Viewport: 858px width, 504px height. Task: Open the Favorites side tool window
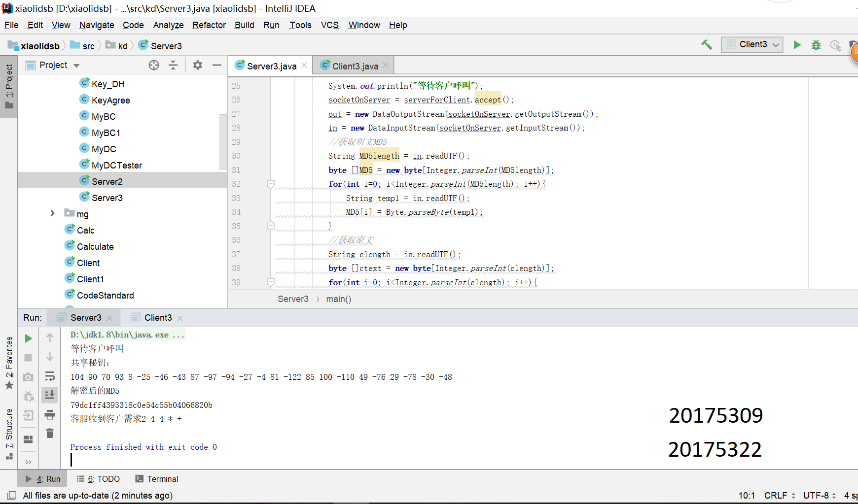click(9, 363)
